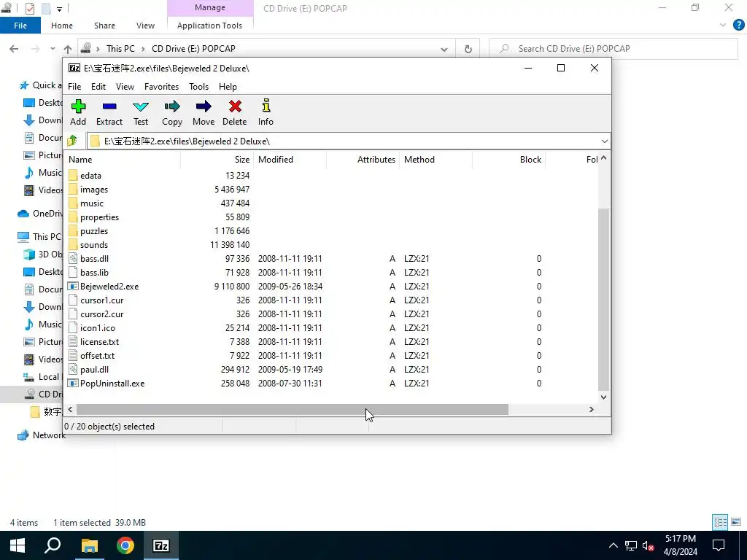Expand the 7-Zip address path dropdown

click(604, 141)
